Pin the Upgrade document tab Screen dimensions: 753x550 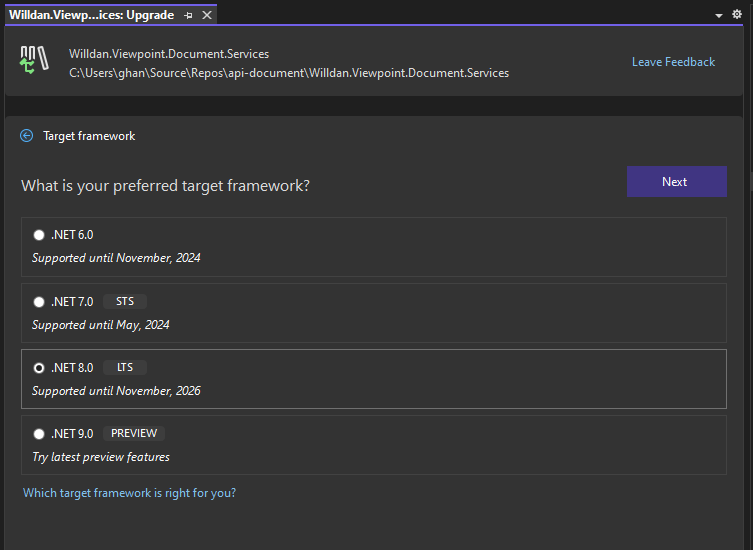(189, 16)
